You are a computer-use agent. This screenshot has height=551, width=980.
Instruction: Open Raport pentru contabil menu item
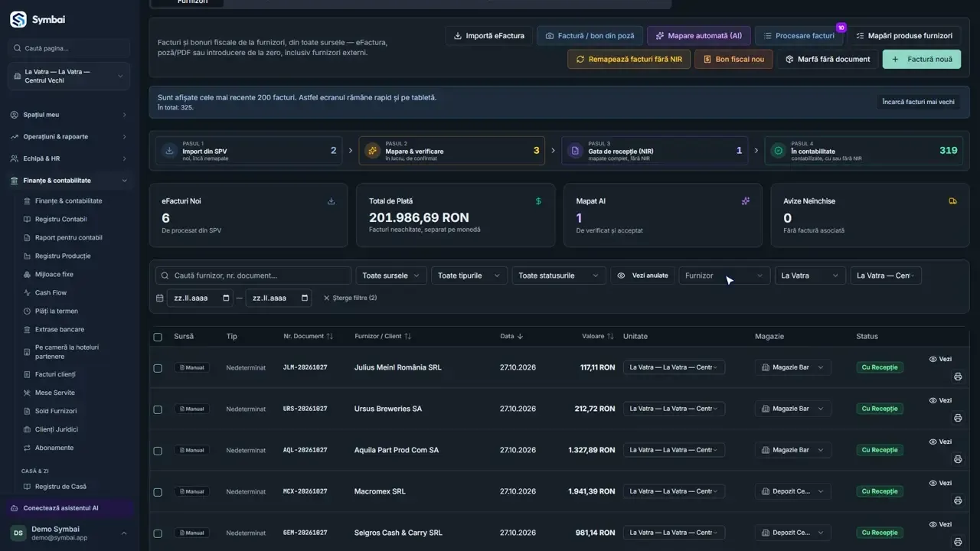pos(68,238)
